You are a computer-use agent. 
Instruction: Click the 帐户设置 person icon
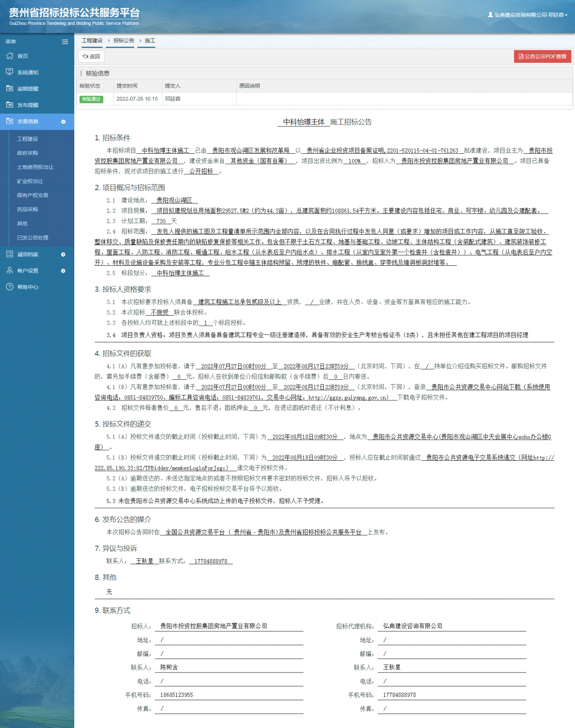[x=9, y=271]
